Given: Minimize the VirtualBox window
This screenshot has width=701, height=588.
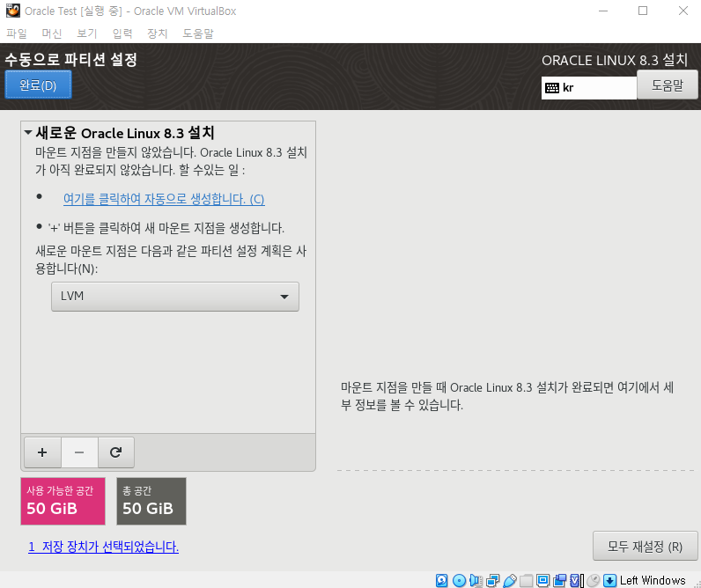Looking at the screenshot, I should point(603,11).
